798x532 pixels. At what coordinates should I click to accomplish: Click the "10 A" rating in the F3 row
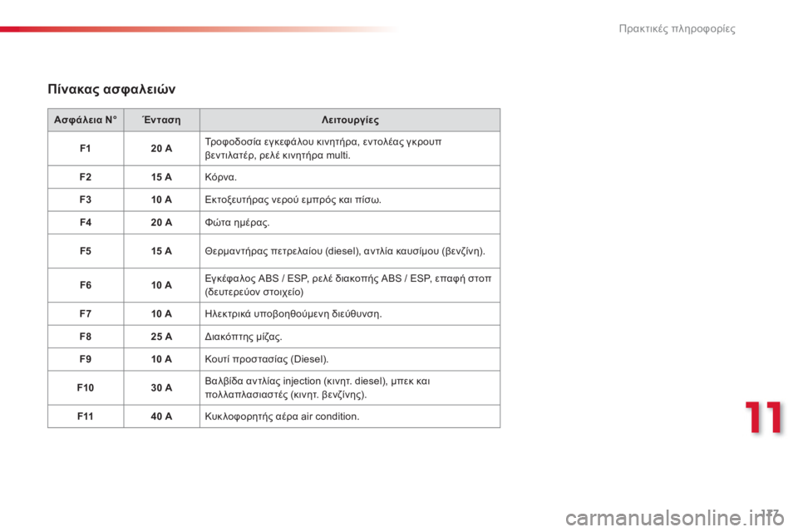pyautogui.click(x=161, y=199)
